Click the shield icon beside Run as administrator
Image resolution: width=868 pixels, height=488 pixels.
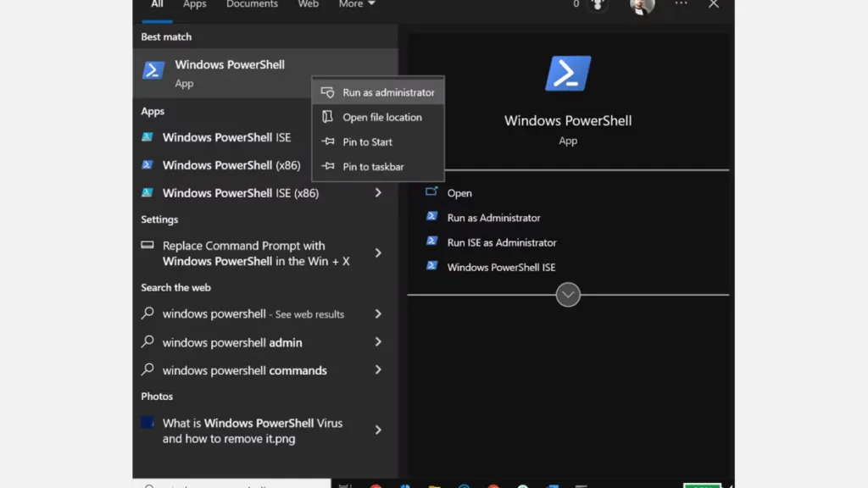[328, 92]
